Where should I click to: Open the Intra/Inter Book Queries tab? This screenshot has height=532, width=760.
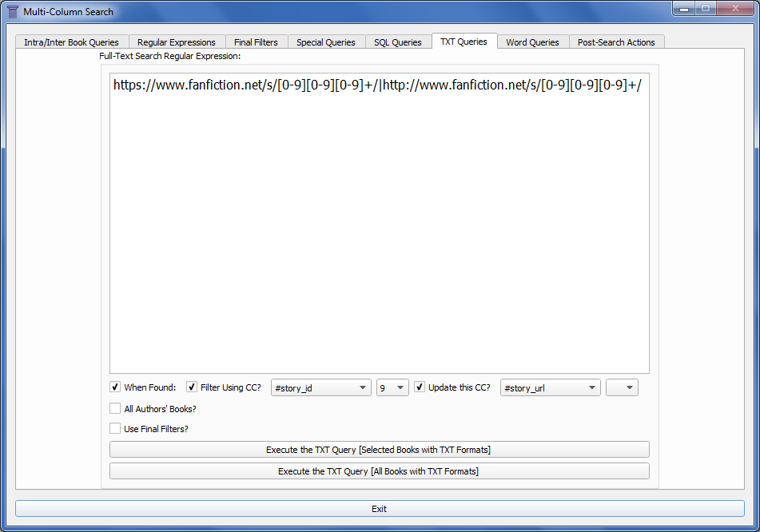click(x=72, y=42)
